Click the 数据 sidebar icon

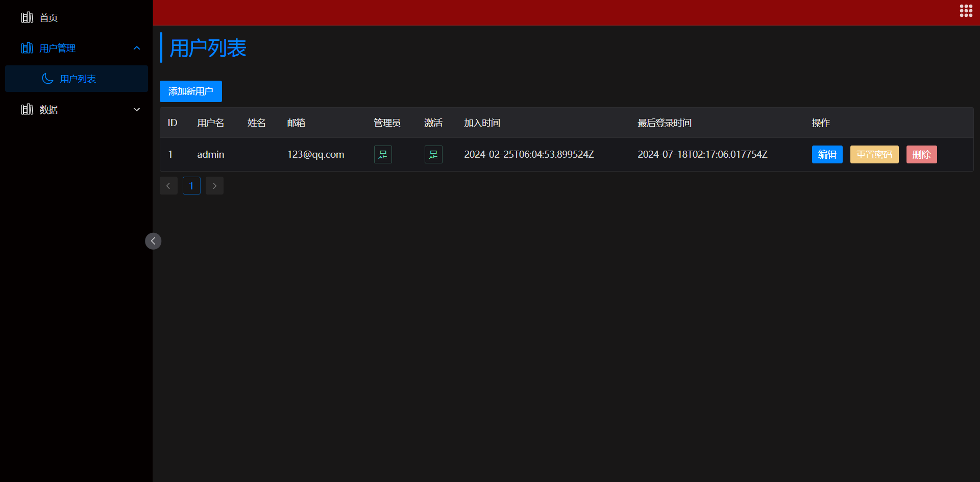tap(27, 109)
